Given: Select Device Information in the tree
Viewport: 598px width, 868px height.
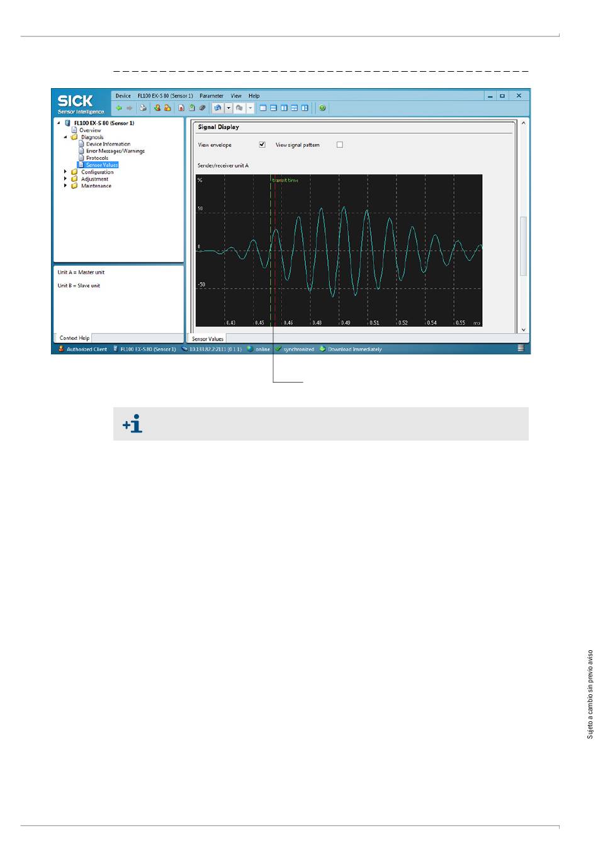Looking at the screenshot, I should pos(108,144).
